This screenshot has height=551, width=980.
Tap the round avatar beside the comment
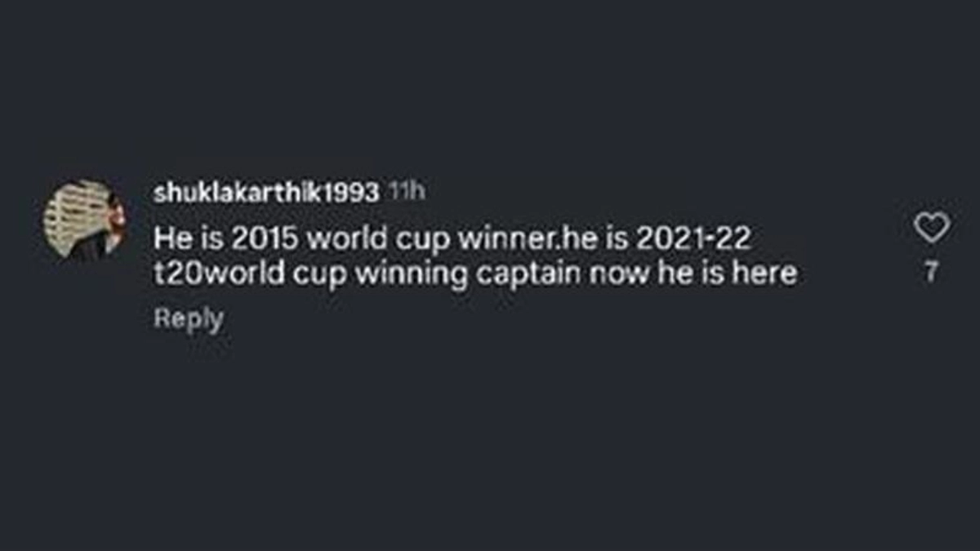[83, 220]
